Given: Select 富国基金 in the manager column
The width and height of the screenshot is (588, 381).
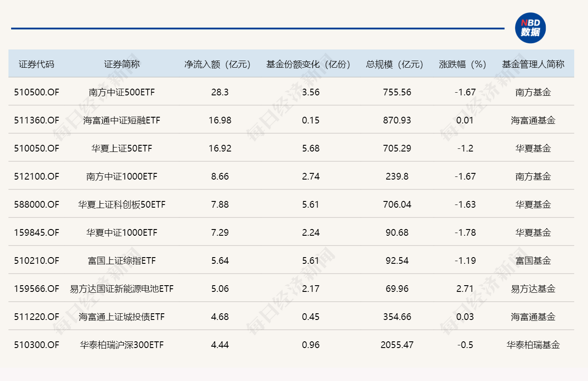Looking at the screenshot, I should coord(533,261).
